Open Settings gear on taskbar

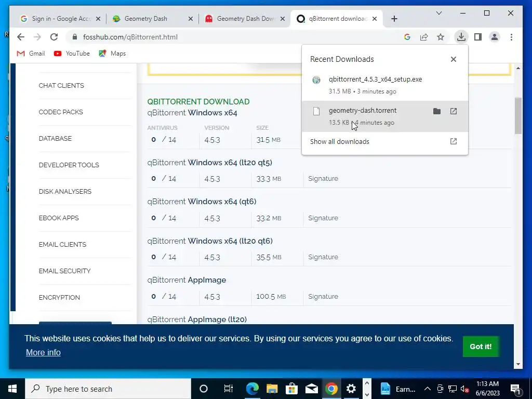351,389
